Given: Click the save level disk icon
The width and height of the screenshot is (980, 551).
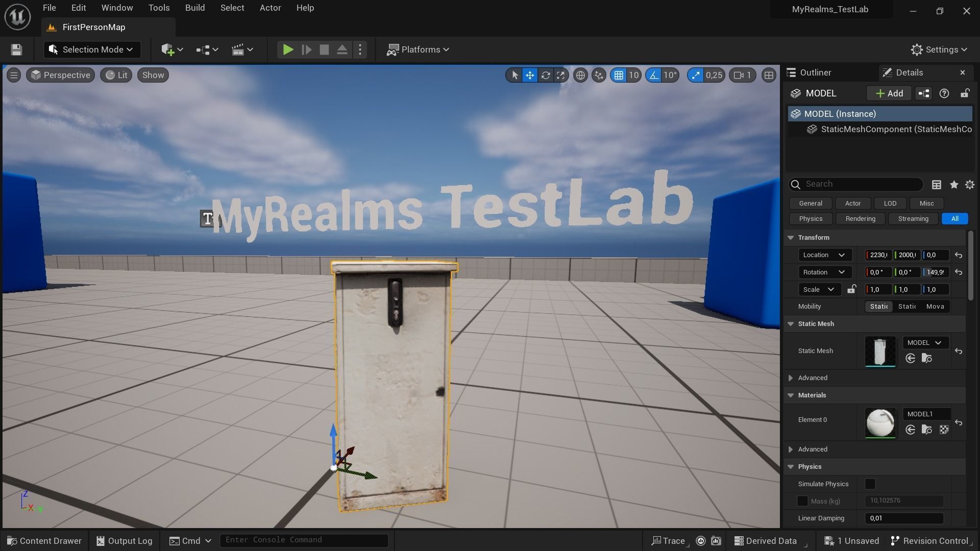Looking at the screenshot, I should point(16,49).
